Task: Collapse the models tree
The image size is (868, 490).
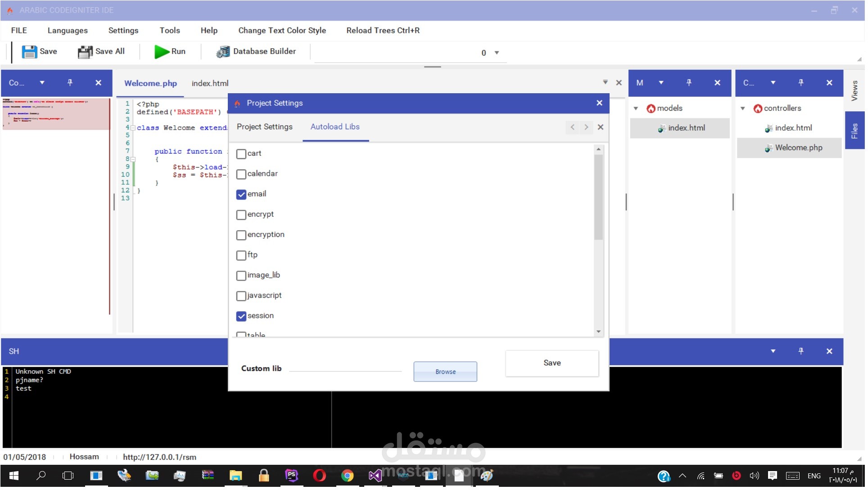Action: click(636, 108)
